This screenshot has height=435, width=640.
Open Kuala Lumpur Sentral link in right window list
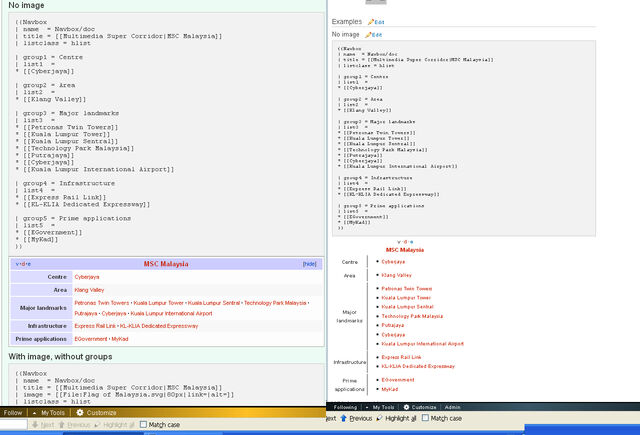[x=407, y=307]
